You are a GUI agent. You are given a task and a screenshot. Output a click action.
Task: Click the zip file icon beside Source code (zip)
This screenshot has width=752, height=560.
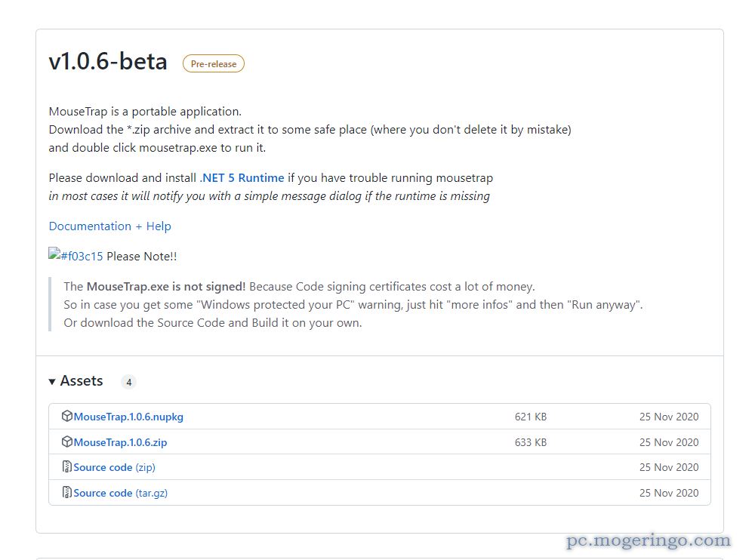(x=67, y=466)
